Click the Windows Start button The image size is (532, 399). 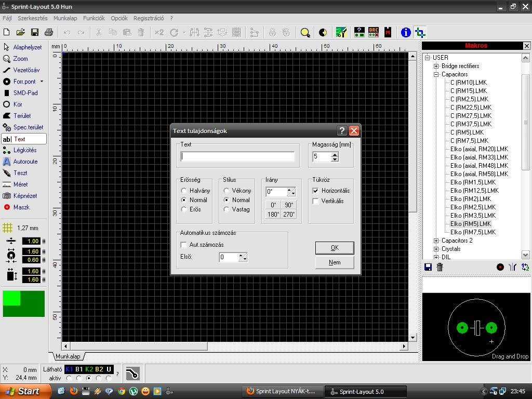(25, 391)
